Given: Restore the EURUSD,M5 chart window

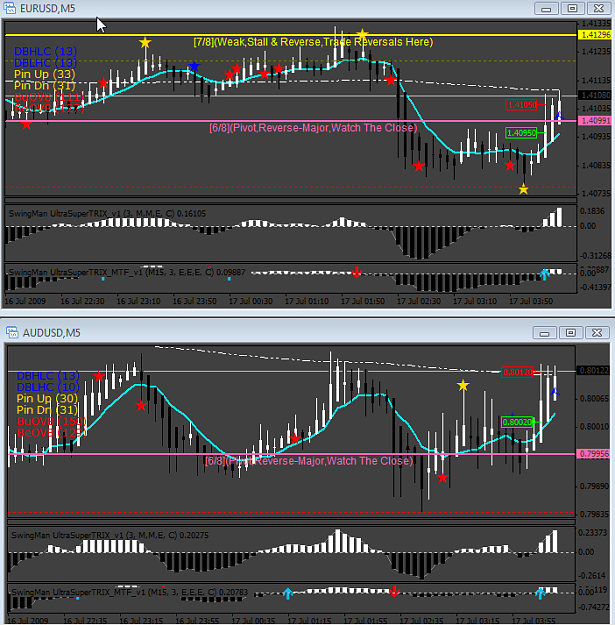Looking at the screenshot, I should pyautogui.click(x=572, y=8).
